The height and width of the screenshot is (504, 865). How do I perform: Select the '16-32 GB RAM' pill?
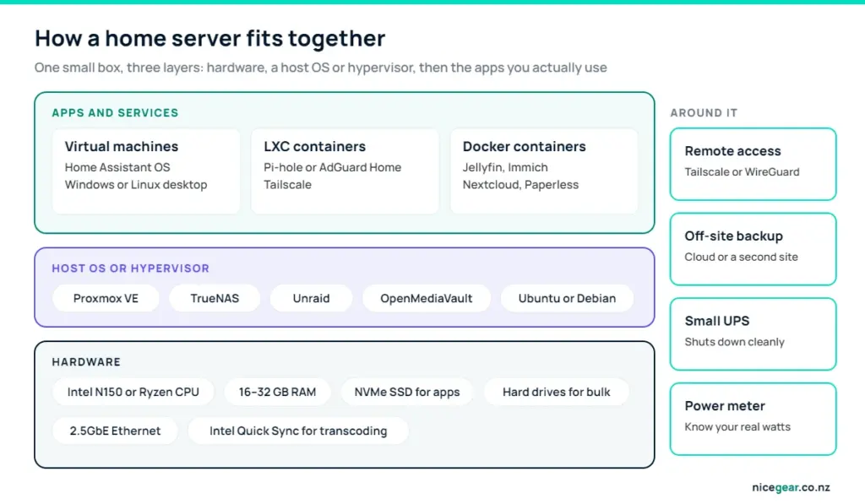(x=277, y=392)
